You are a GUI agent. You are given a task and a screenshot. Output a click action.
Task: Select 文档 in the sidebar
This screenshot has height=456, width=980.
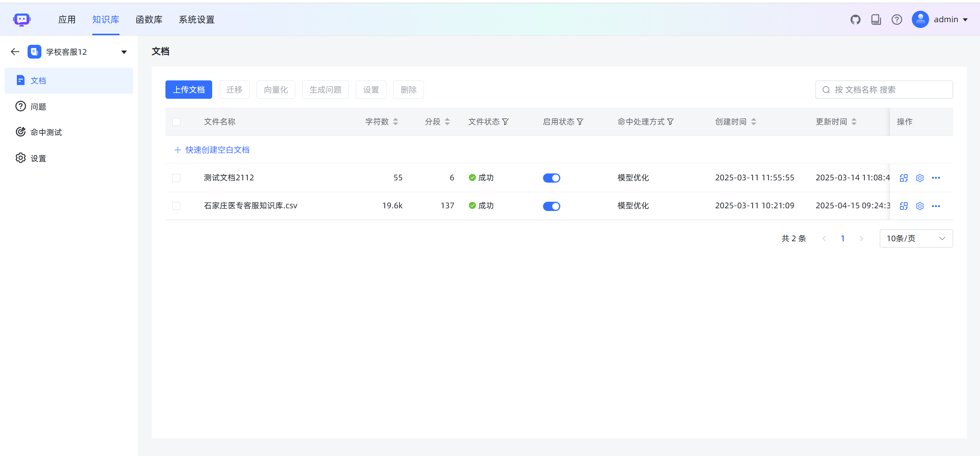pyautogui.click(x=69, y=80)
